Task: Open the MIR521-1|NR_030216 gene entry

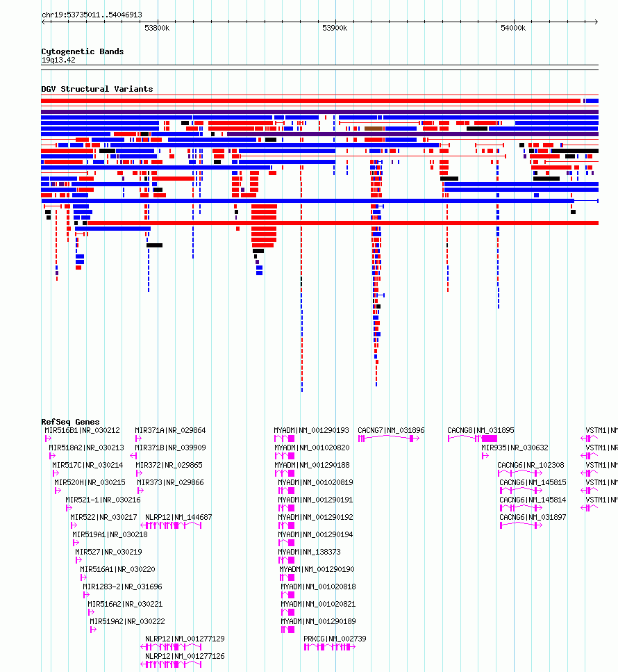Action: click(x=103, y=500)
